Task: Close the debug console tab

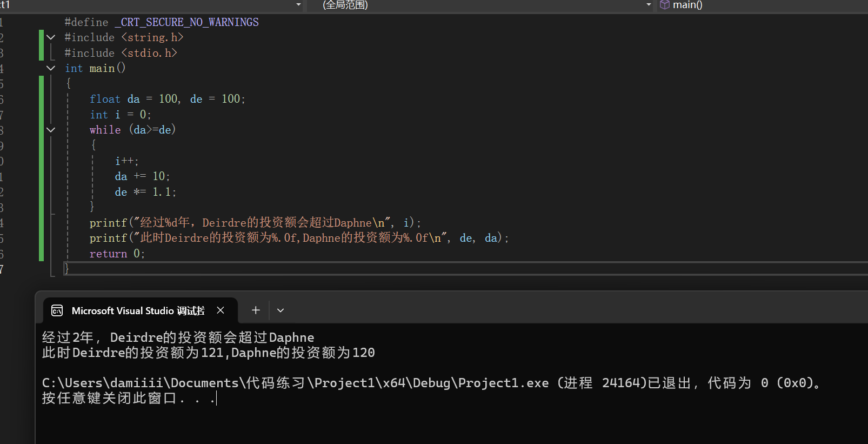Action: (x=221, y=310)
